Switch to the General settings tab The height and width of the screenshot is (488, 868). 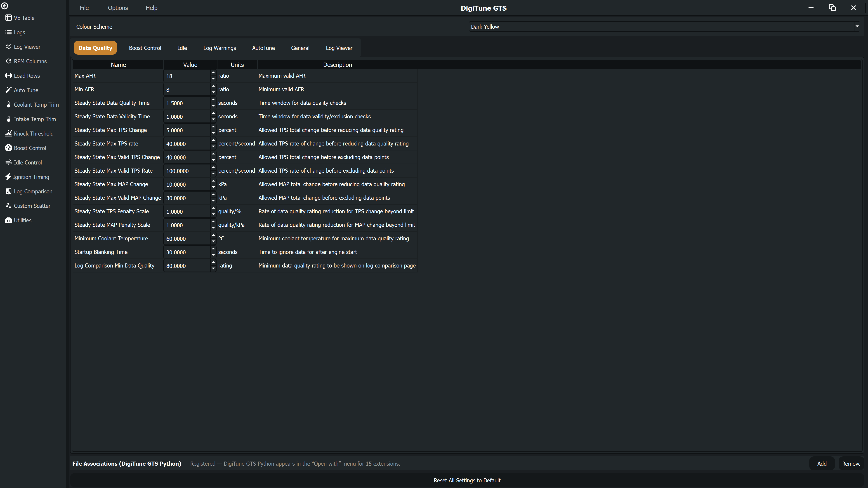click(x=300, y=48)
